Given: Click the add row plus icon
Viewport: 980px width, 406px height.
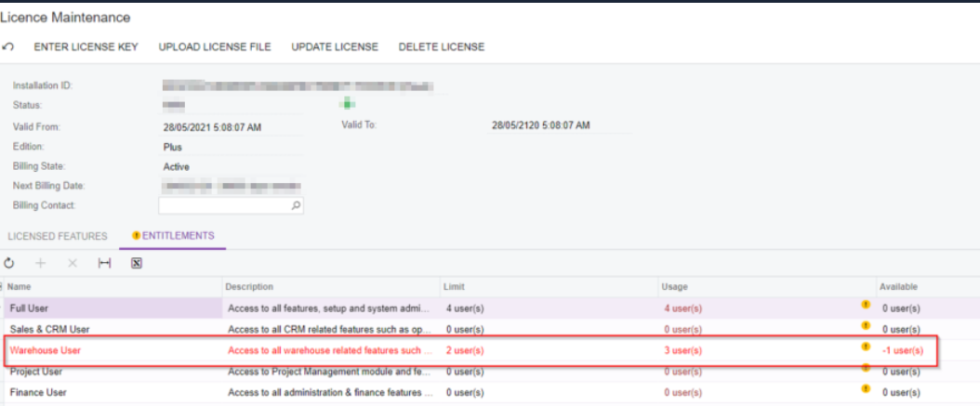Looking at the screenshot, I should click(x=40, y=264).
